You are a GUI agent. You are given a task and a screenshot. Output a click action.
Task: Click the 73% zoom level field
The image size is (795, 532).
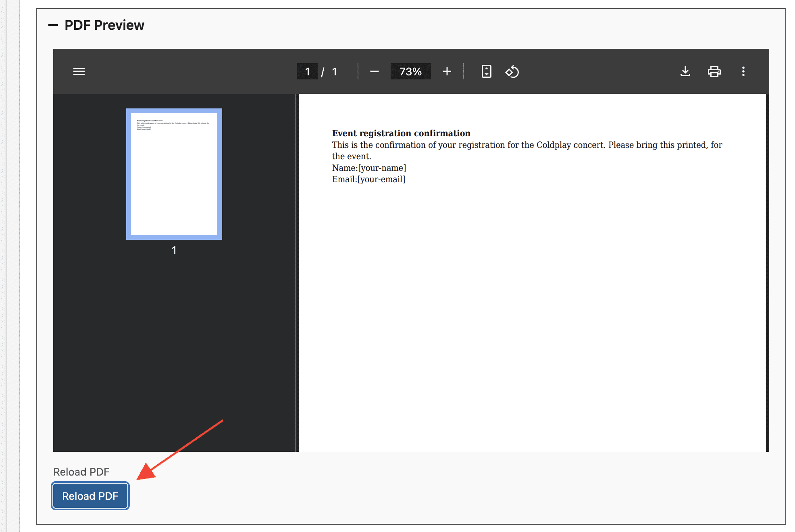(410, 72)
